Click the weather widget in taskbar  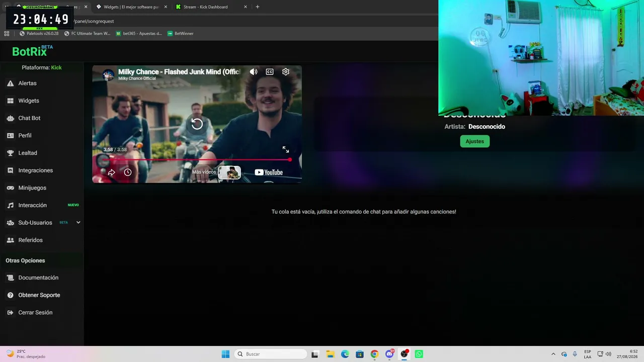pos(25,354)
